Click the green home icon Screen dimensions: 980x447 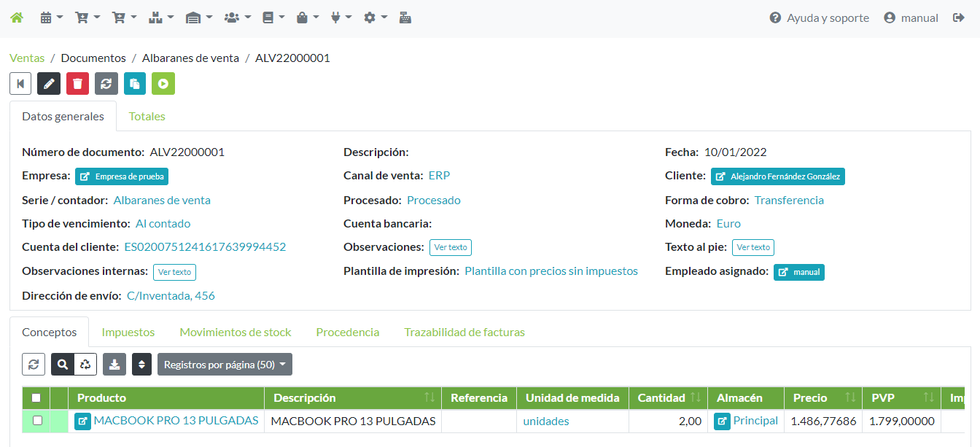16,18
